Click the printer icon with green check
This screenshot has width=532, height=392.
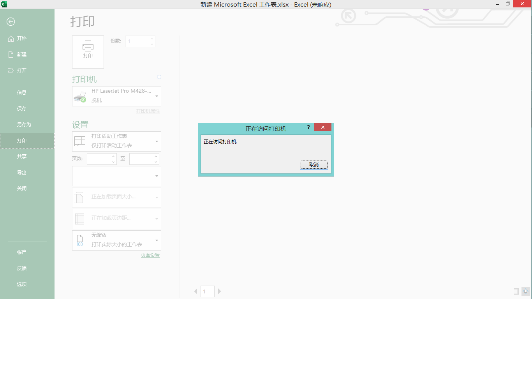80,97
